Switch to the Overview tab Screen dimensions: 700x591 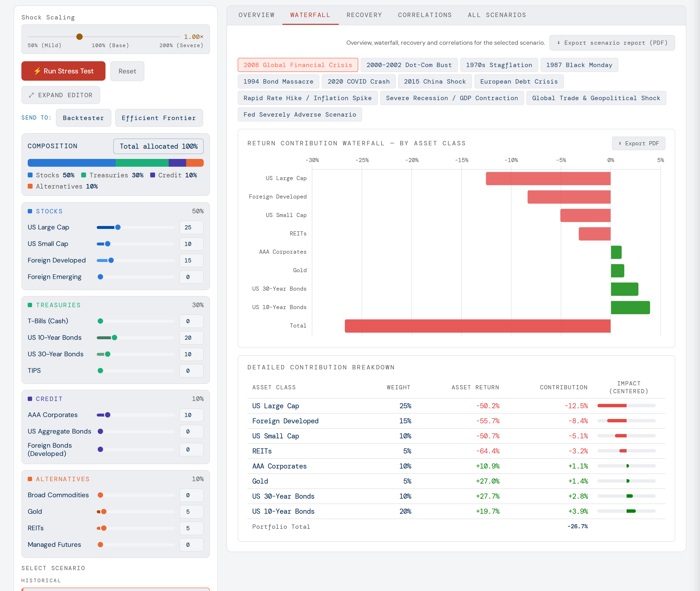256,15
